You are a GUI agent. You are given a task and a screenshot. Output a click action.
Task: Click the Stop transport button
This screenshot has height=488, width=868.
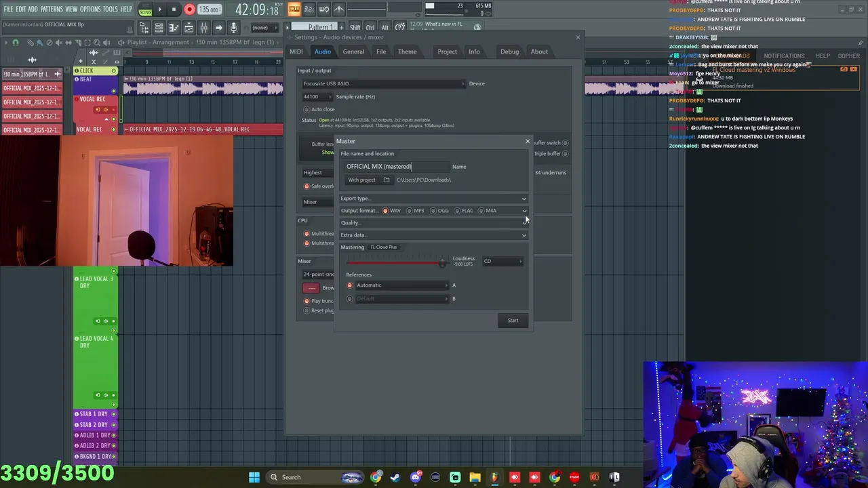(174, 9)
